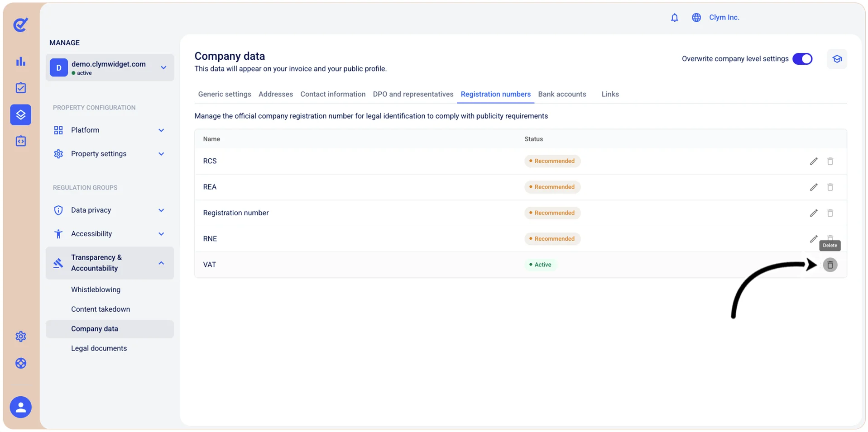Image resolution: width=868 pixels, height=432 pixels.
Task: Open the analytics bar chart sidebar icon
Action: [21, 62]
